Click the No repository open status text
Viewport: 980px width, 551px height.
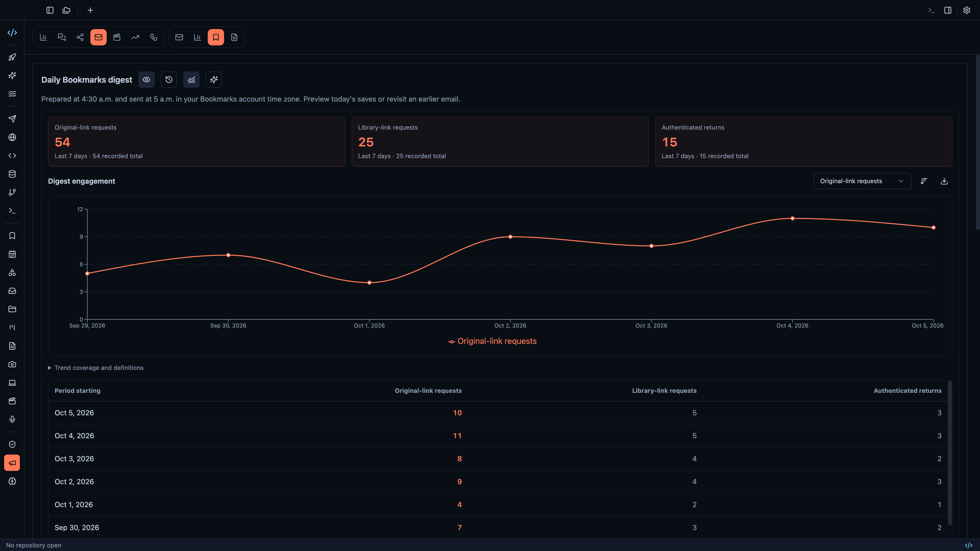[x=34, y=545]
